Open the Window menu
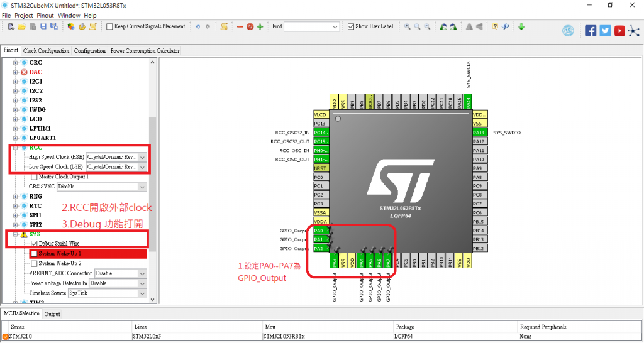 [69, 16]
